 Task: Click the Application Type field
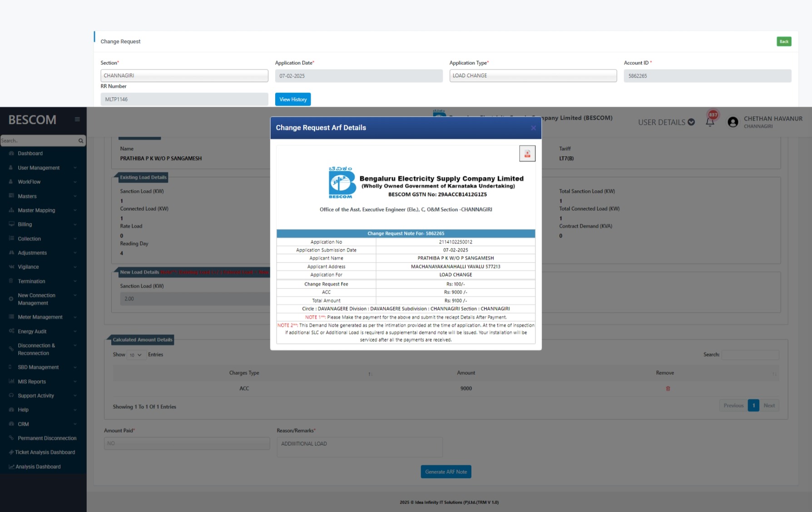pyautogui.click(x=533, y=76)
